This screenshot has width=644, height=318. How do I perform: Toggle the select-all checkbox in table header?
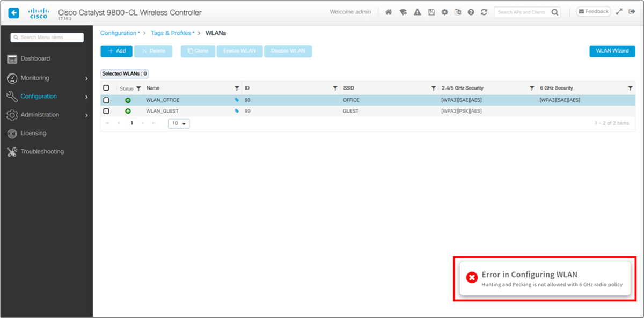[106, 88]
